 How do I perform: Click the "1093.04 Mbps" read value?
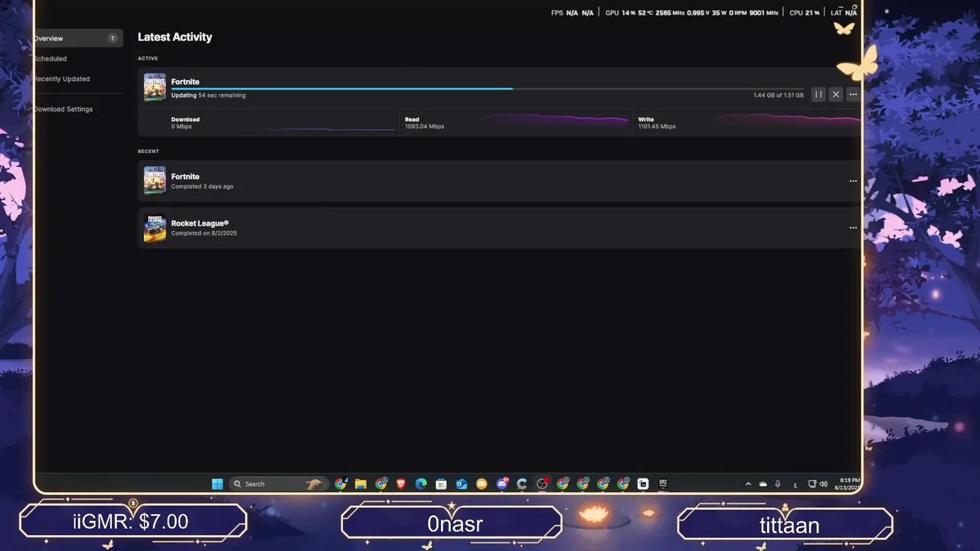click(x=425, y=126)
